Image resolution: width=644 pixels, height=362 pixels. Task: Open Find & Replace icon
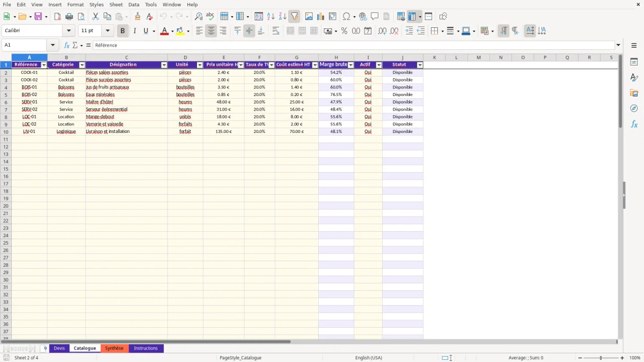[x=199, y=17]
